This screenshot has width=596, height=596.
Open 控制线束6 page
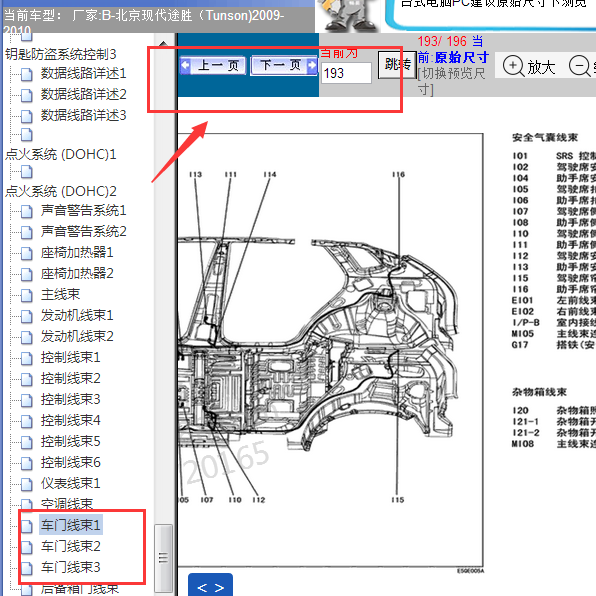(70, 462)
